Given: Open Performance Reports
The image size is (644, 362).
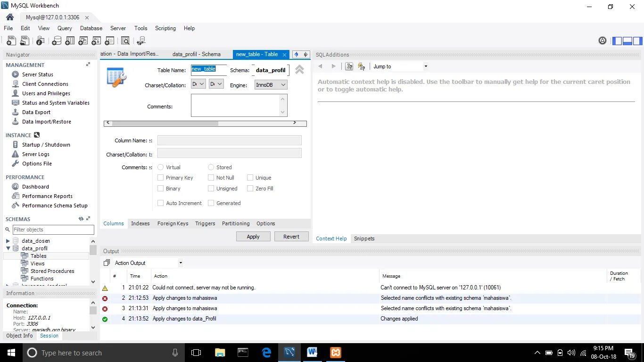Looking at the screenshot, I should click(47, 196).
